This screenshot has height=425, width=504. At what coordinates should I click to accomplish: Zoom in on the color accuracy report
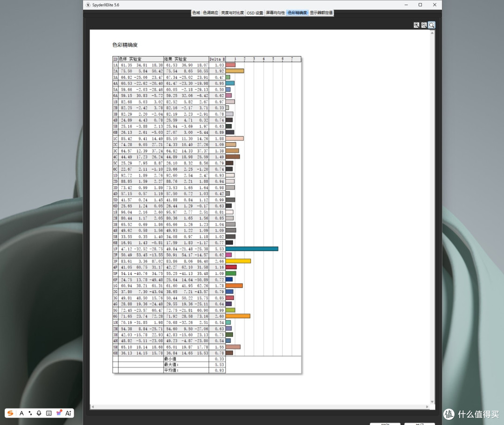tap(417, 25)
